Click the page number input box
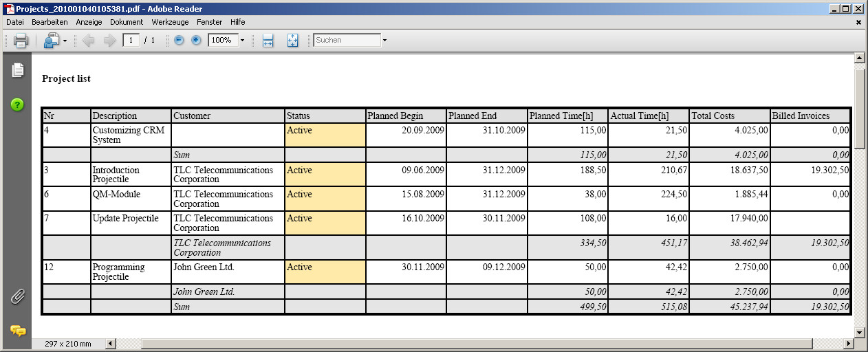The image size is (868, 352). (131, 41)
